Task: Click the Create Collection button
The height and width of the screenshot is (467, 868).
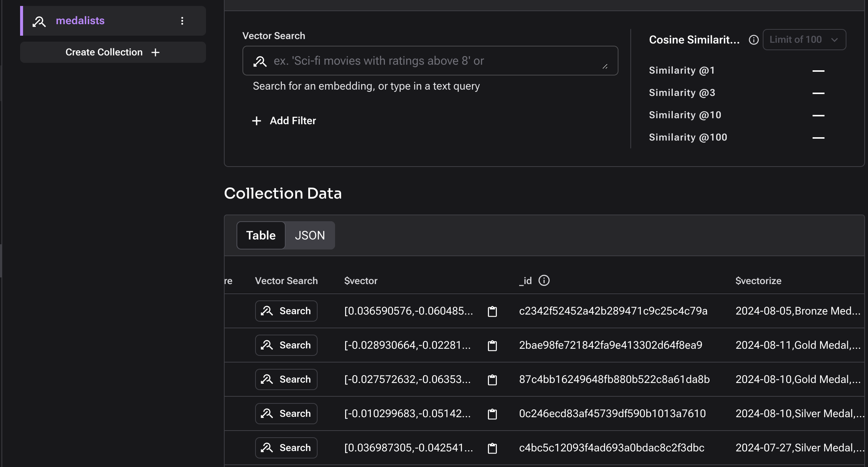Action: [112, 52]
